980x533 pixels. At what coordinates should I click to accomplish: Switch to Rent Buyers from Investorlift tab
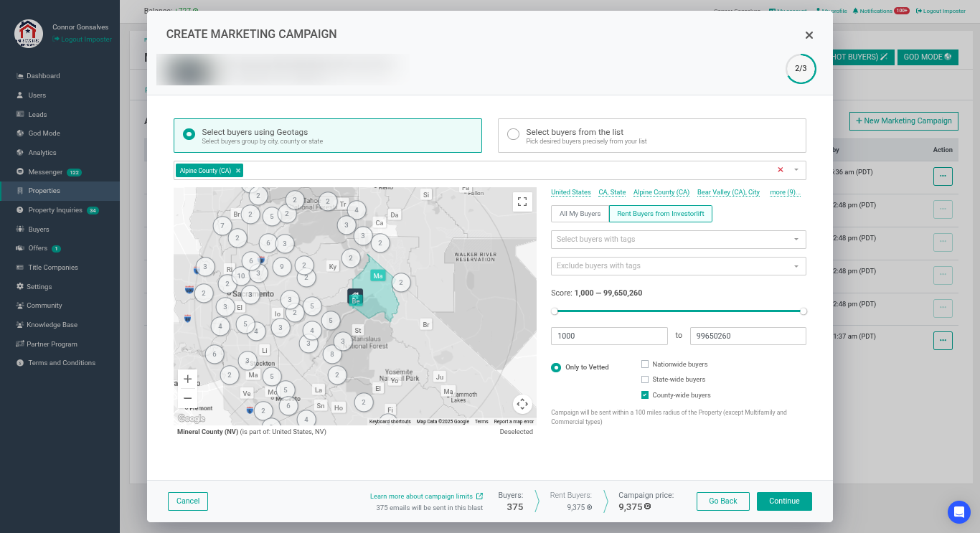tap(661, 214)
